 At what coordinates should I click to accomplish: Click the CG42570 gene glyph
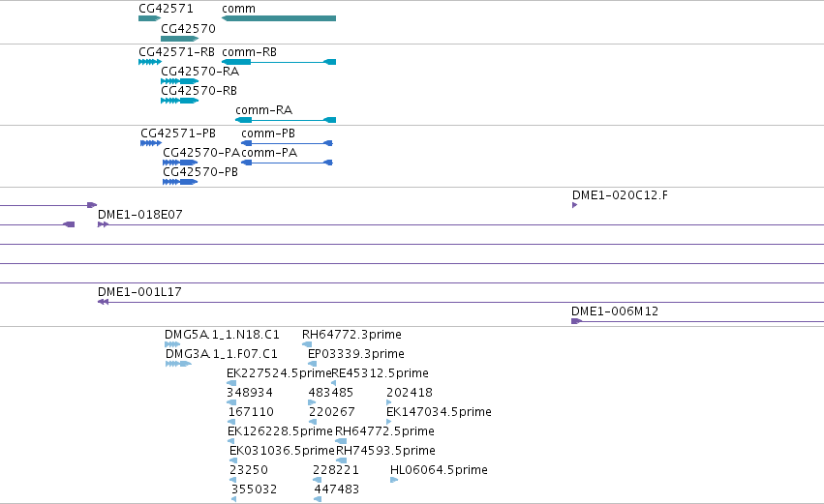[x=180, y=39]
